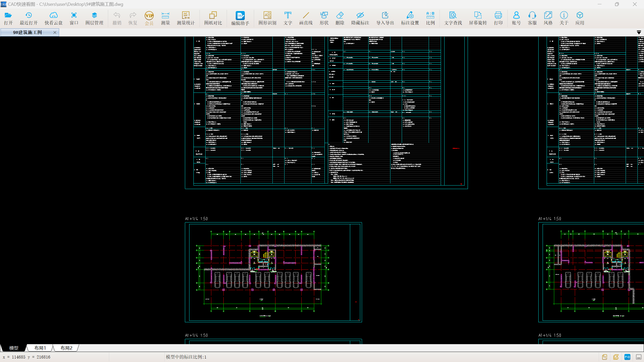Viewport: 644px width, 362px height.
Task: Click the 恢复 redo icon
Action: (x=133, y=18)
